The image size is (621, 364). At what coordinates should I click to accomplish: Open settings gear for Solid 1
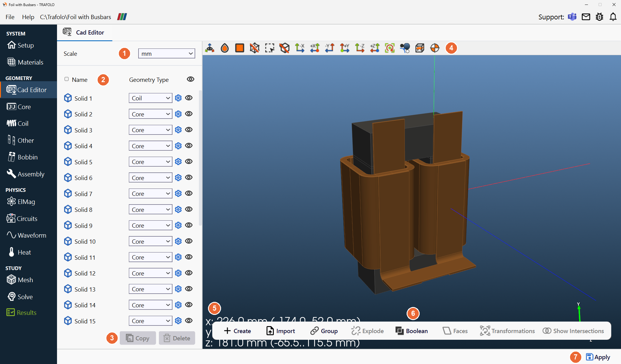pos(178,98)
